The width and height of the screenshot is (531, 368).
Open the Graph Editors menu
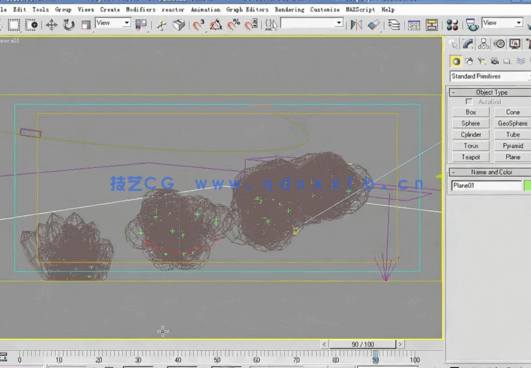click(247, 9)
